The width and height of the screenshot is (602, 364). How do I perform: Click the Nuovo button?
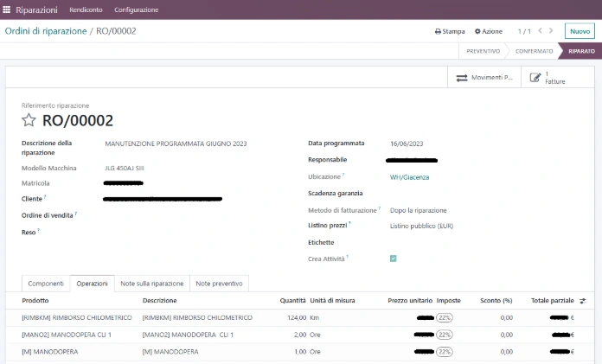click(x=580, y=31)
